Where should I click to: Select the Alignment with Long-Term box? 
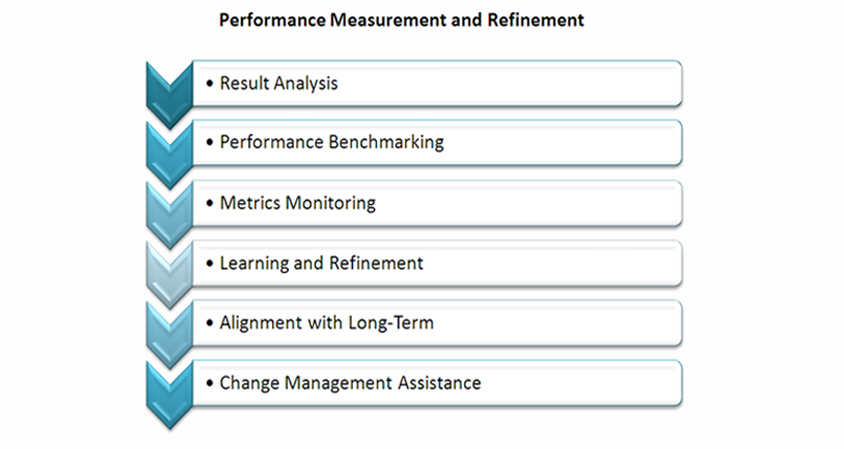click(437, 323)
